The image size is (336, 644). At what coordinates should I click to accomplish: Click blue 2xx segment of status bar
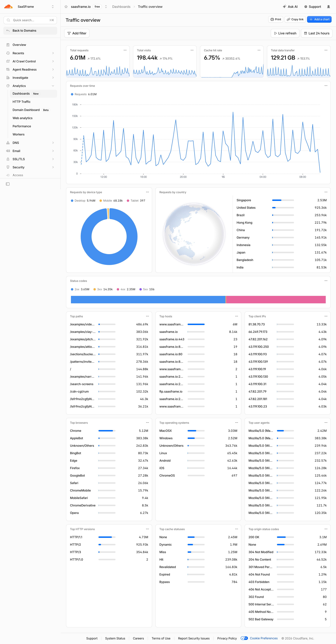[x=148, y=299]
